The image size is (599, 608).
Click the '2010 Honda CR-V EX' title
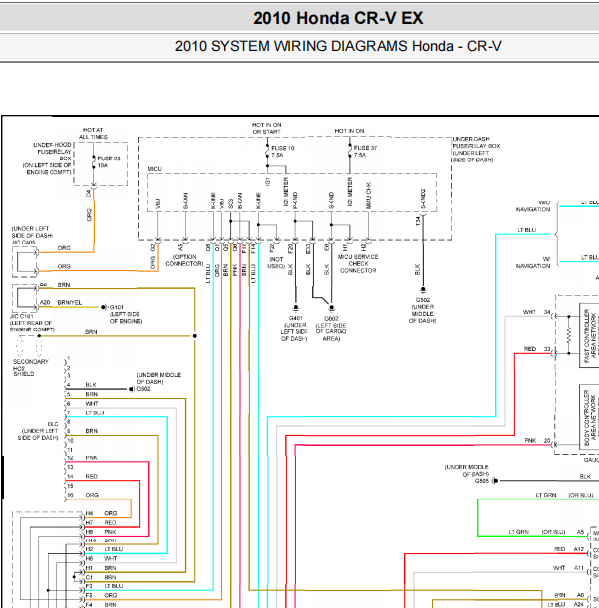(x=338, y=18)
